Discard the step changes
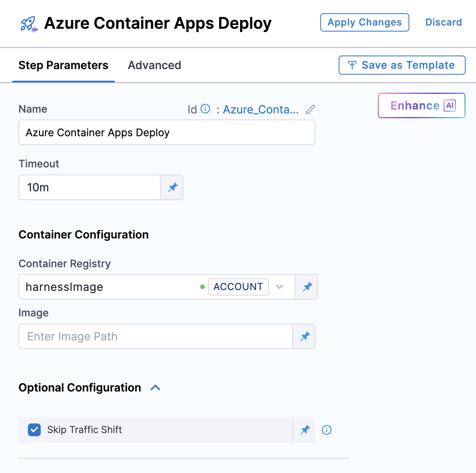The height and width of the screenshot is (473, 476). (x=443, y=22)
